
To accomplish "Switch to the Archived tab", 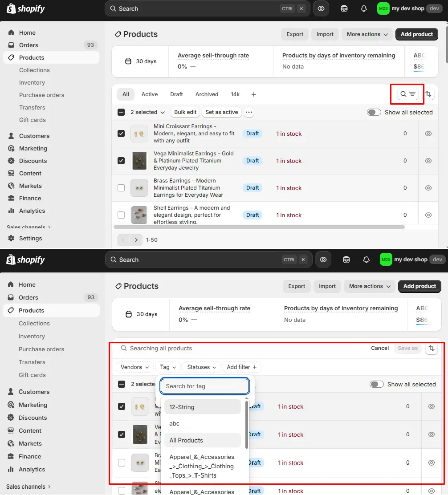I will (207, 94).
